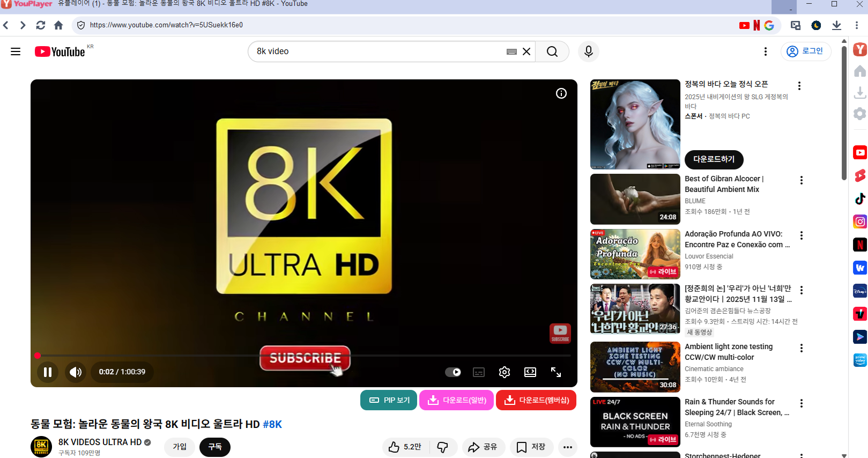Open the on-screen keyboard icon in search

click(511, 51)
